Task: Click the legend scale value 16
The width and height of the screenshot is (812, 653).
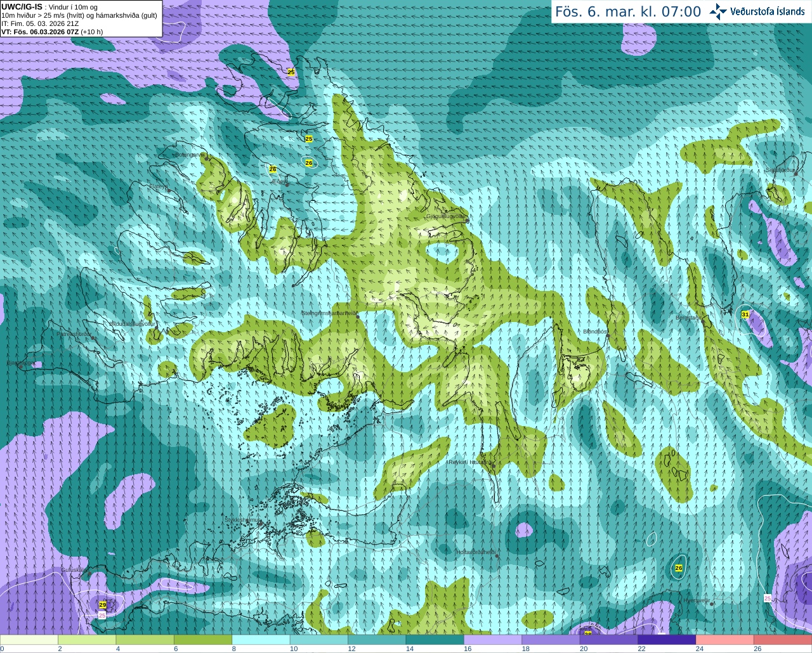Action: tap(468, 649)
